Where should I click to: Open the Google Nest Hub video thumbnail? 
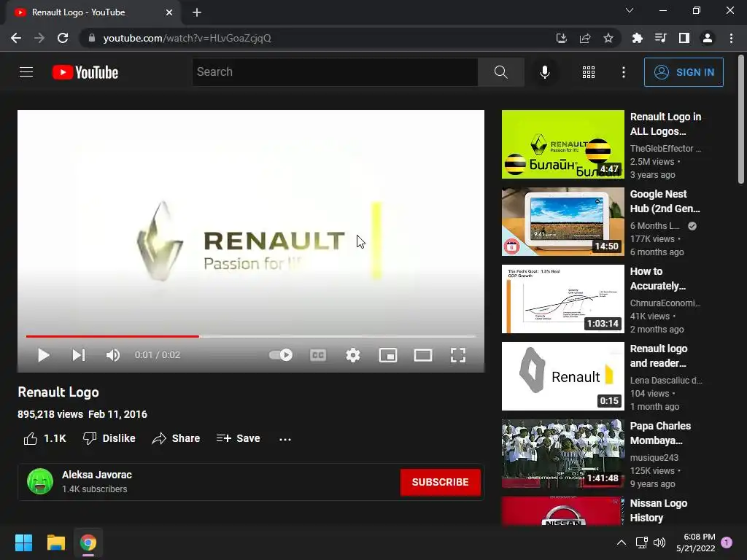coord(562,222)
